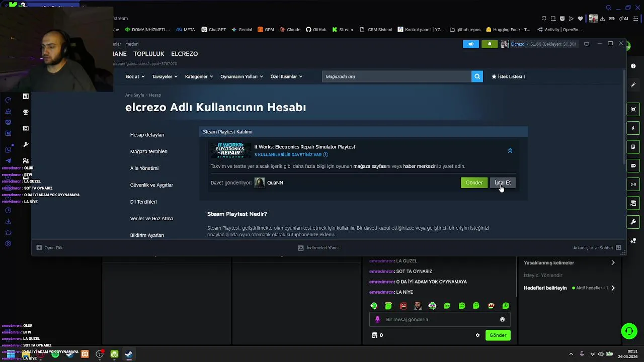The width and height of the screenshot is (644, 362).
Task: Click the shop icon showing 0 below chat
Action: (374, 335)
